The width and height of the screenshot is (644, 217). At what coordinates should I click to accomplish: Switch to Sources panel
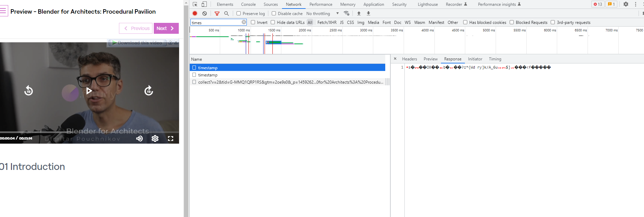tap(271, 4)
